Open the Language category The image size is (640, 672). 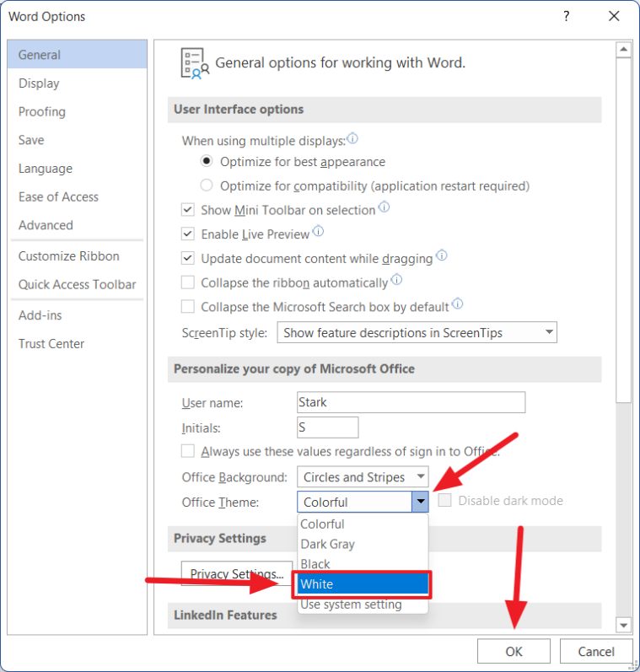pyautogui.click(x=78, y=169)
